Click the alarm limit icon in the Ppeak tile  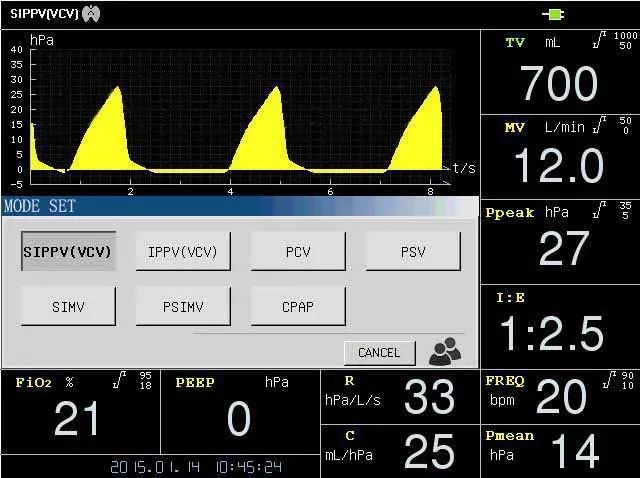coord(598,211)
